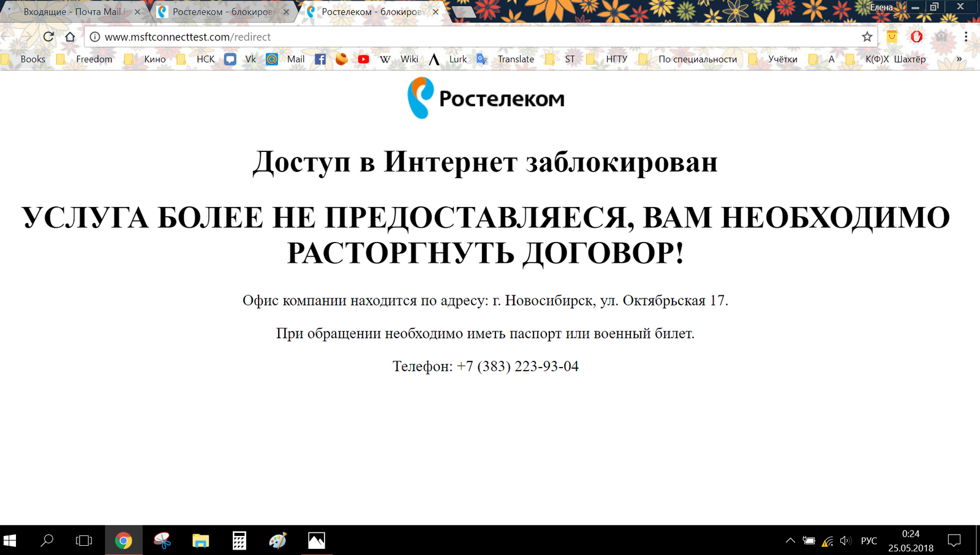Open the ST bookmark folder
Screen dimensions: 980x555
[560, 59]
